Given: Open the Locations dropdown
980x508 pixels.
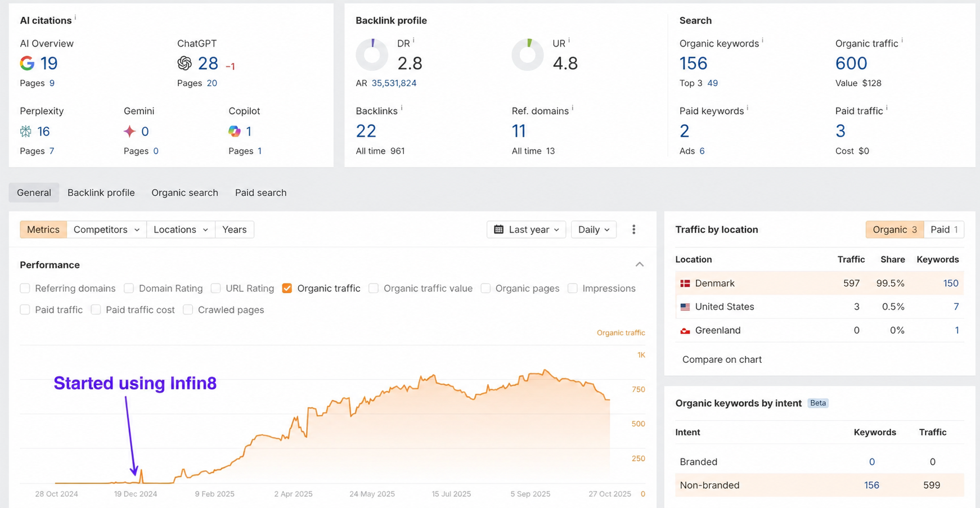Looking at the screenshot, I should 181,230.
